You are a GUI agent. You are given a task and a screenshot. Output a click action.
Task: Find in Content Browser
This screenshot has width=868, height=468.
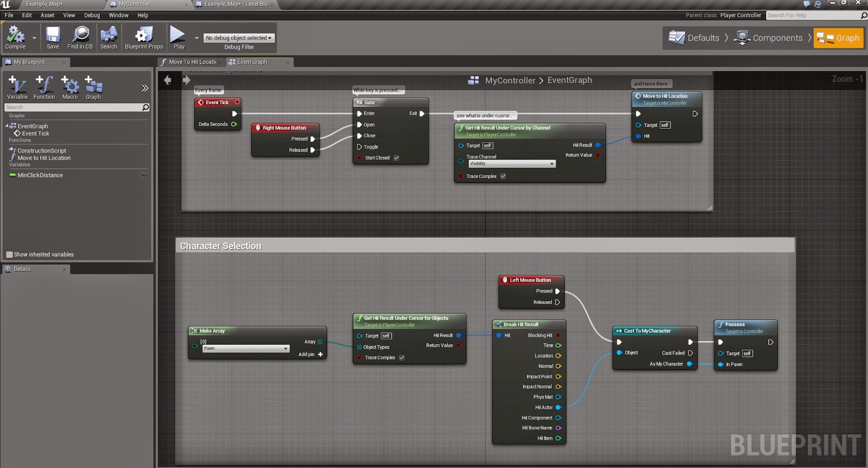pos(80,37)
